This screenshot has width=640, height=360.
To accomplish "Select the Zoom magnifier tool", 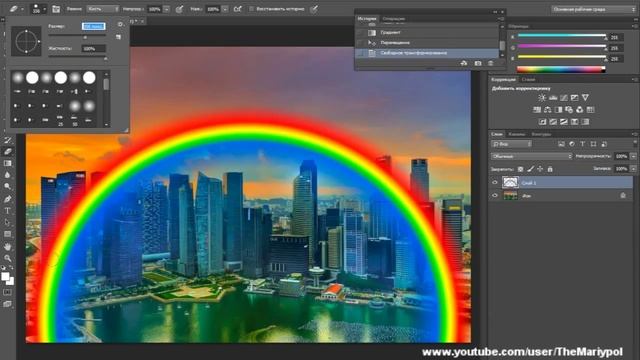I will coord(7,258).
